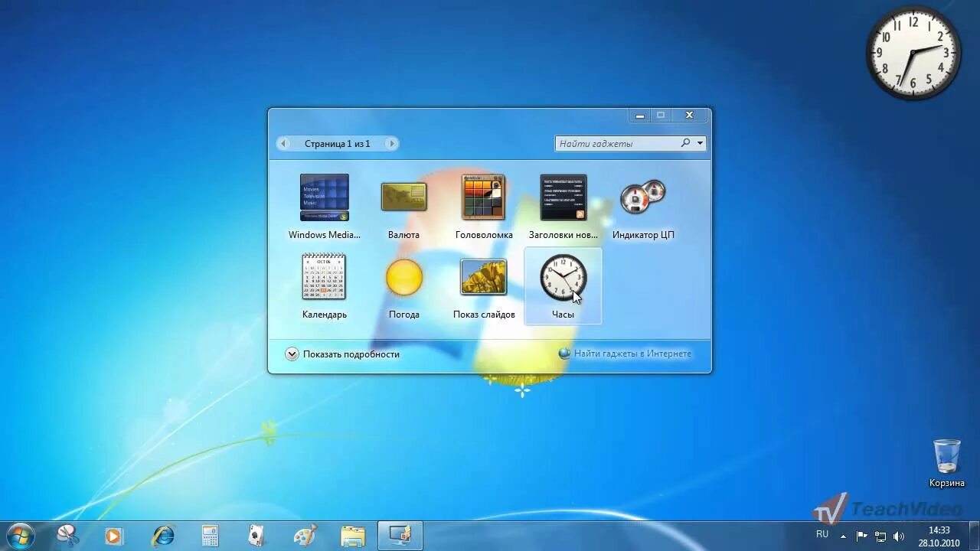Open the Корзина recycle bin
Viewport: 980px width, 551px height.
tap(947, 463)
